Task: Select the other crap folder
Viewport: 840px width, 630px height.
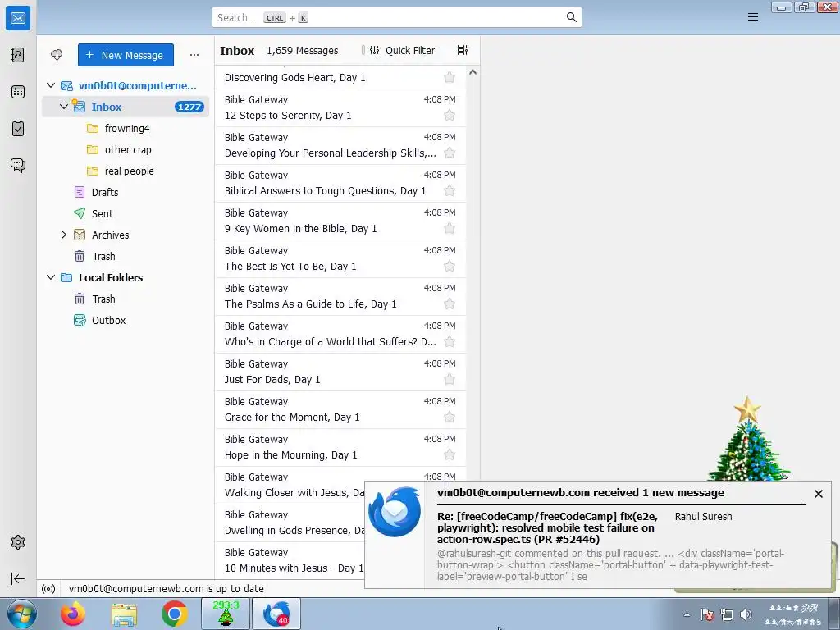Action: pyautogui.click(x=126, y=149)
